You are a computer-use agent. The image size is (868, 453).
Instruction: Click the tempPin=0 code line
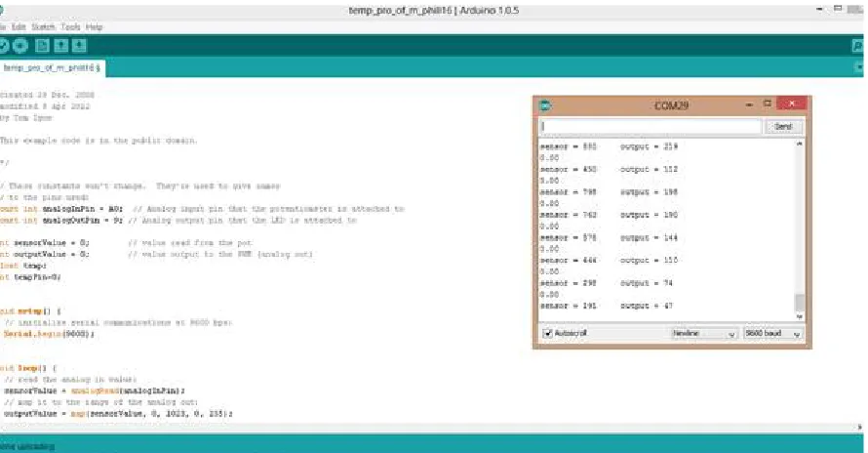[30, 276]
